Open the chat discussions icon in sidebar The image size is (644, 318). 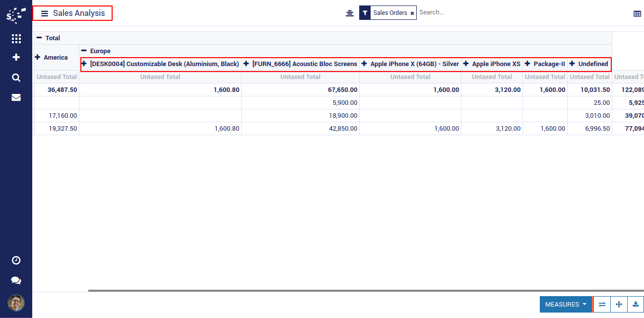coord(16,281)
